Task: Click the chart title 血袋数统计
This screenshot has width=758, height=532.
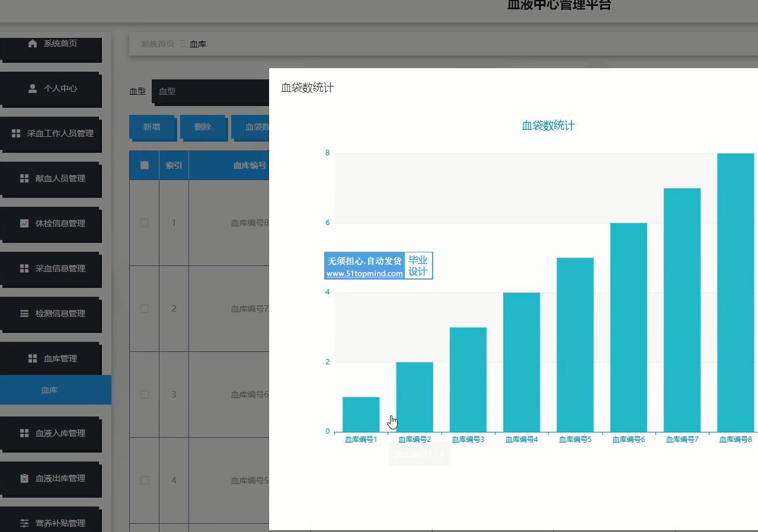Action: [548, 126]
